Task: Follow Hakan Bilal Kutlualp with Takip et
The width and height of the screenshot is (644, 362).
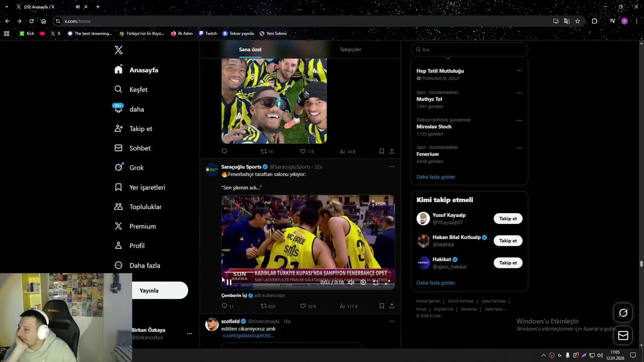Action: [508, 241]
